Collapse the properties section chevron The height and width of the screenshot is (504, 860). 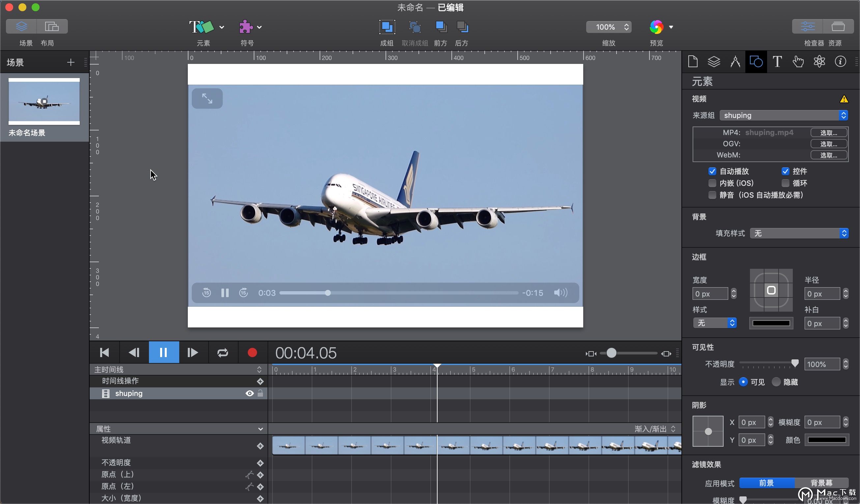(260, 429)
